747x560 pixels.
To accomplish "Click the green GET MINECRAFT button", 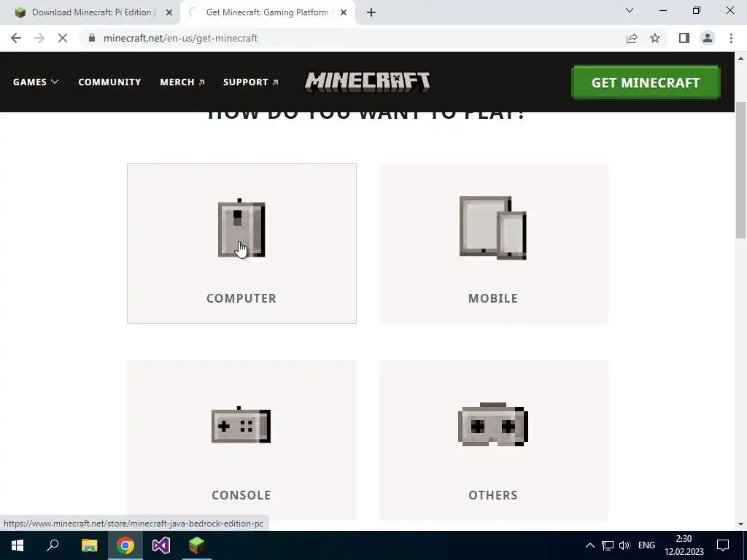I will click(x=646, y=82).
